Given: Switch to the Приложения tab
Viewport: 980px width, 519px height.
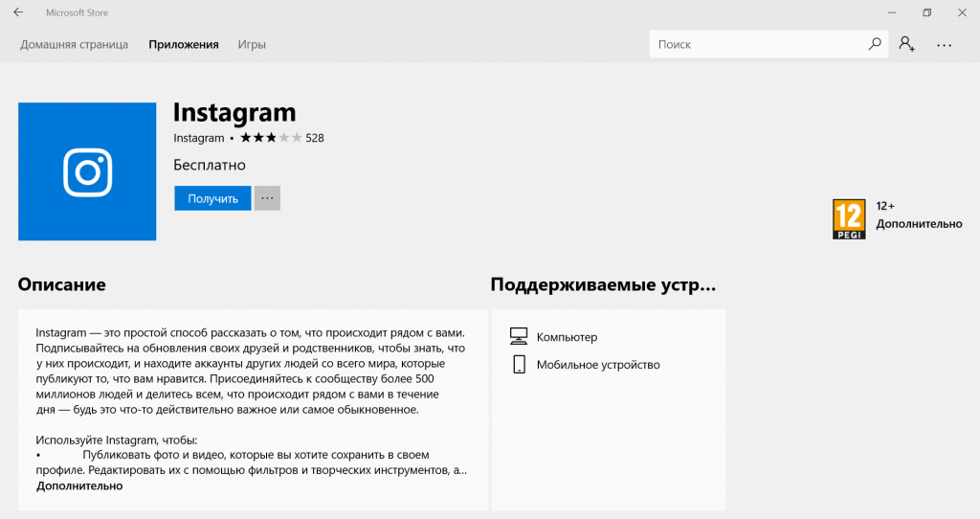Looking at the screenshot, I should click(x=184, y=44).
